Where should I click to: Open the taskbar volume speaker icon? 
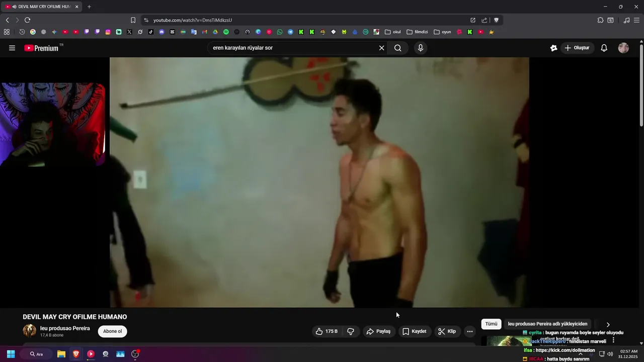tap(610, 354)
